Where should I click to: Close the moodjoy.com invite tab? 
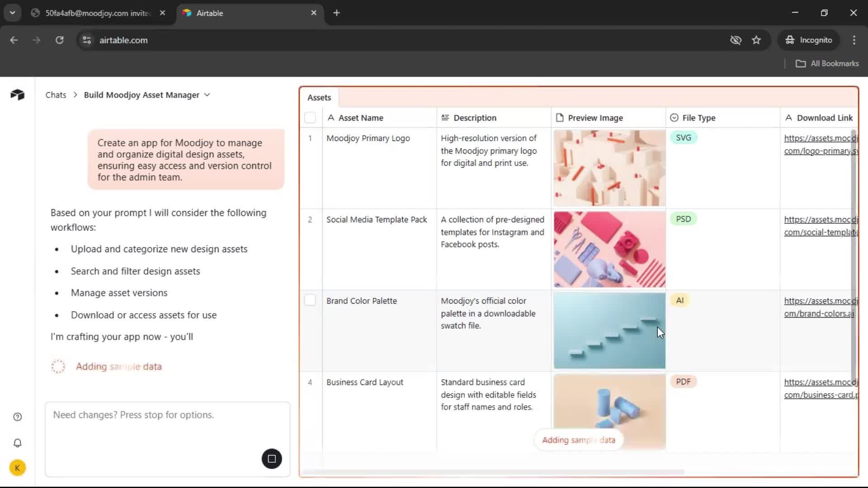click(x=163, y=13)
